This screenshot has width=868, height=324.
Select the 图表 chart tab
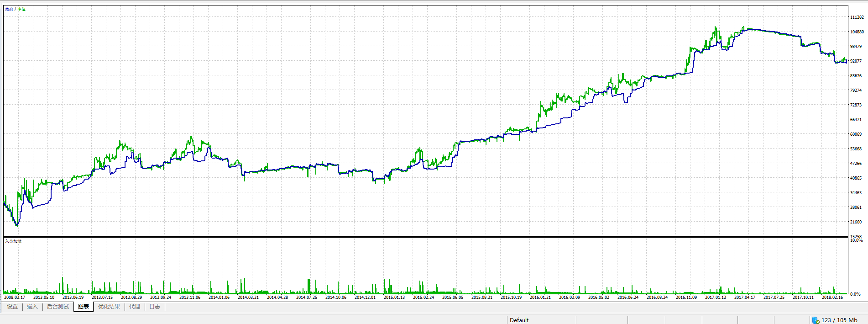(x=84, y=307)
